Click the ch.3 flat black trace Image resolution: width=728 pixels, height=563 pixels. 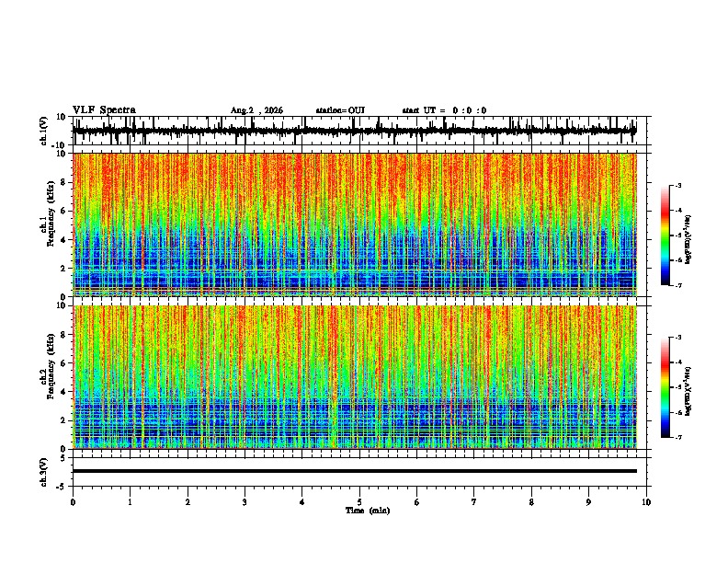pos(355,471)
